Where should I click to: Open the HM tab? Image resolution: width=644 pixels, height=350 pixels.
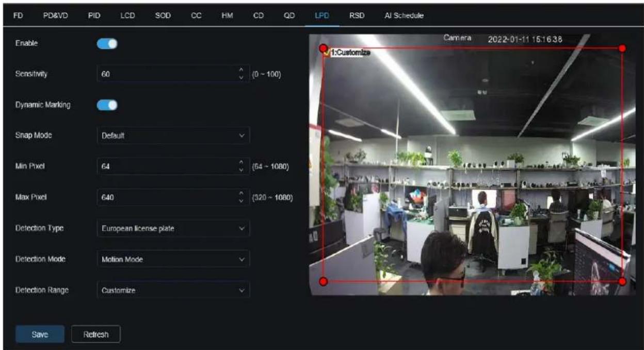227,16
